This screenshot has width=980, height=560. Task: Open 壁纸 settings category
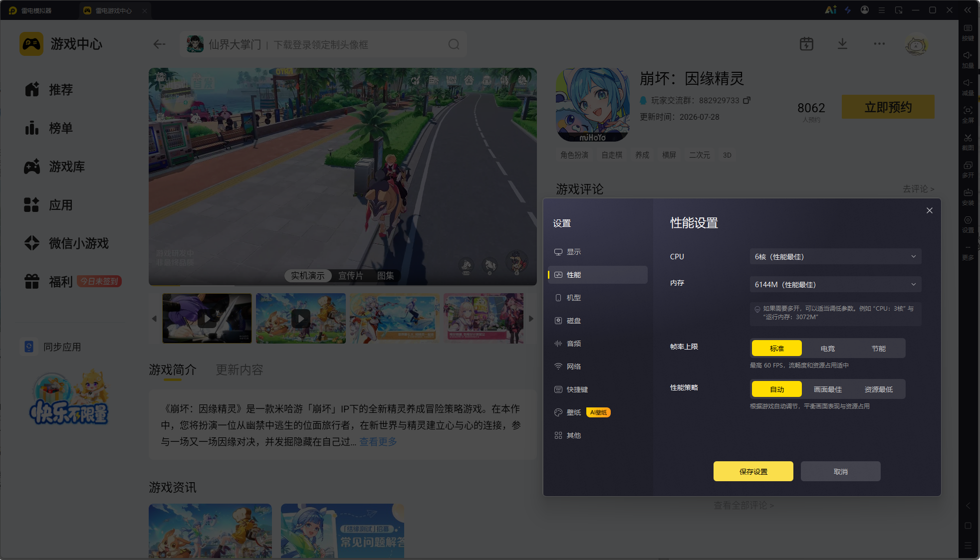597,412
